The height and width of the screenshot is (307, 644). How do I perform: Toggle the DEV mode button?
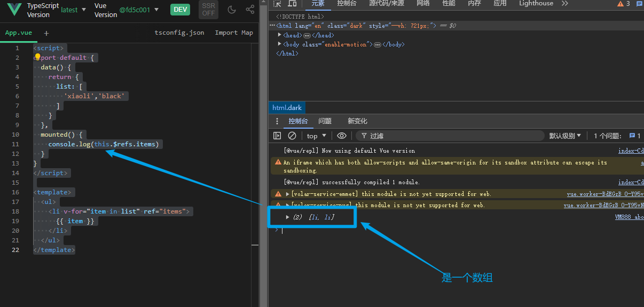click(180, 10)
